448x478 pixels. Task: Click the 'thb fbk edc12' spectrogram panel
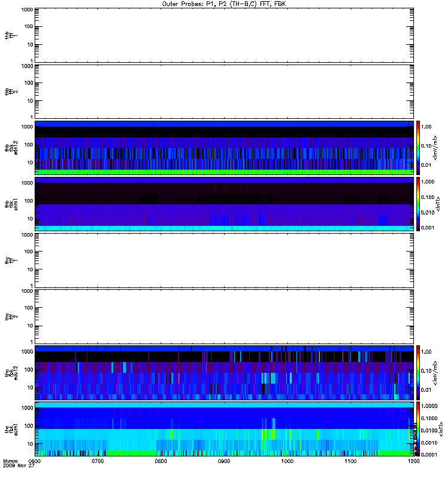(x=225, y=148)
